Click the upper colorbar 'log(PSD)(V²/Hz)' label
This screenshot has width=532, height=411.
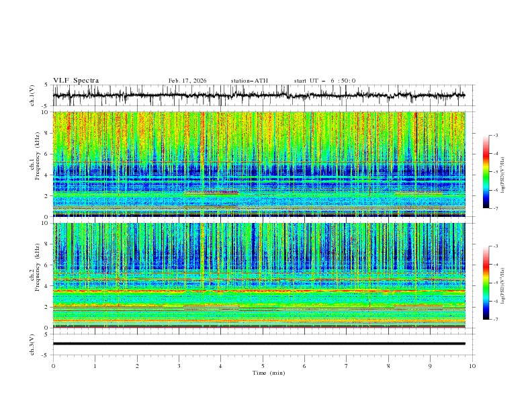click(503, 175)
